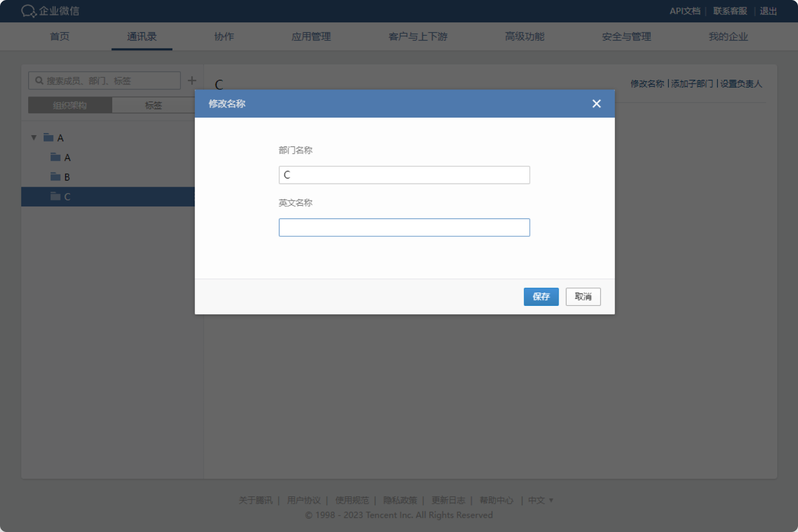Image resolution: width=798 pixels, height=532 pixels.
Task: Collapse the tree node for department A
Action: pos(34,137)
